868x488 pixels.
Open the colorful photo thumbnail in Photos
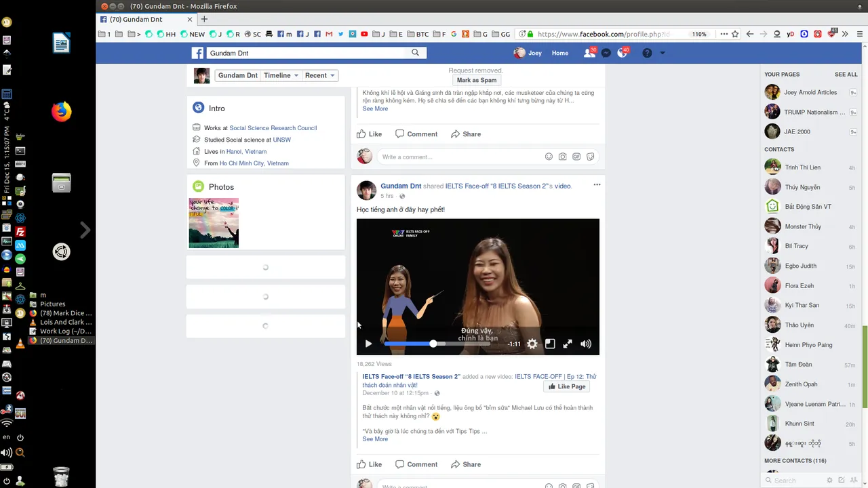click(x=214, y=223)
